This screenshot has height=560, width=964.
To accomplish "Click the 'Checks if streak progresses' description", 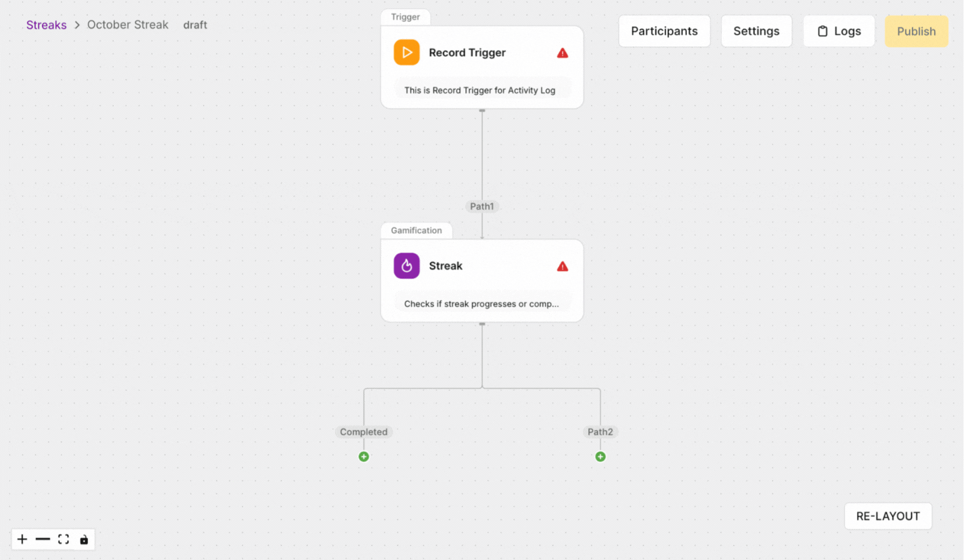I will click(x=481, y=304).
